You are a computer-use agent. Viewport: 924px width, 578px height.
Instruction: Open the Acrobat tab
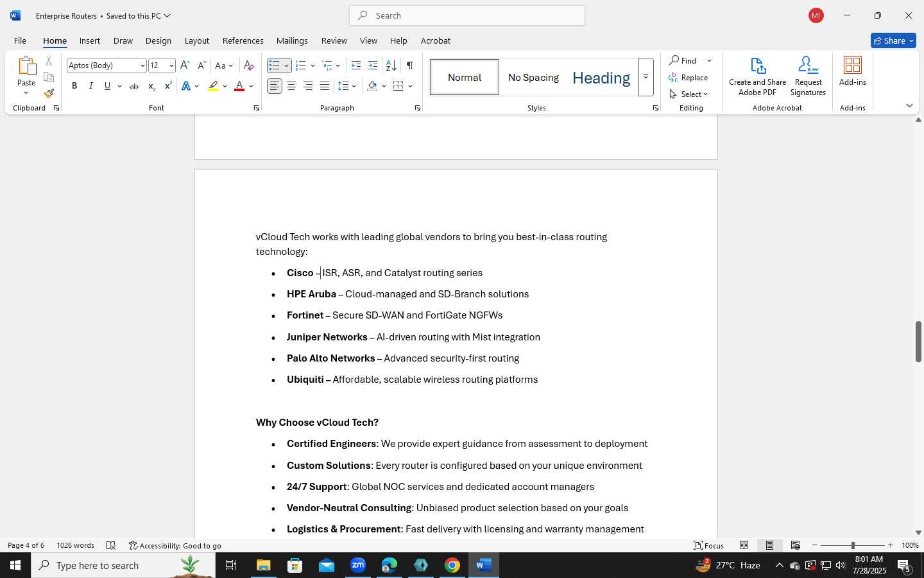(x=436, y=40)
